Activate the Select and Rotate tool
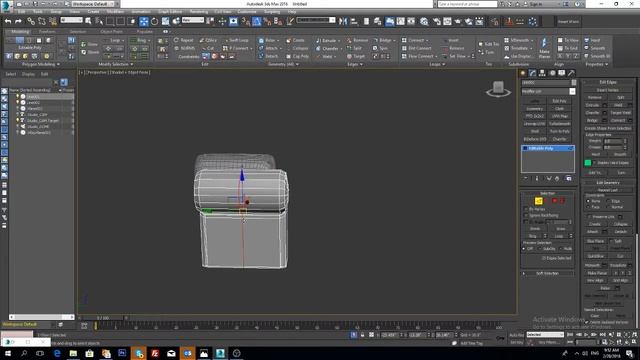This screenshot has width=640, height=360. click(154, 21)
